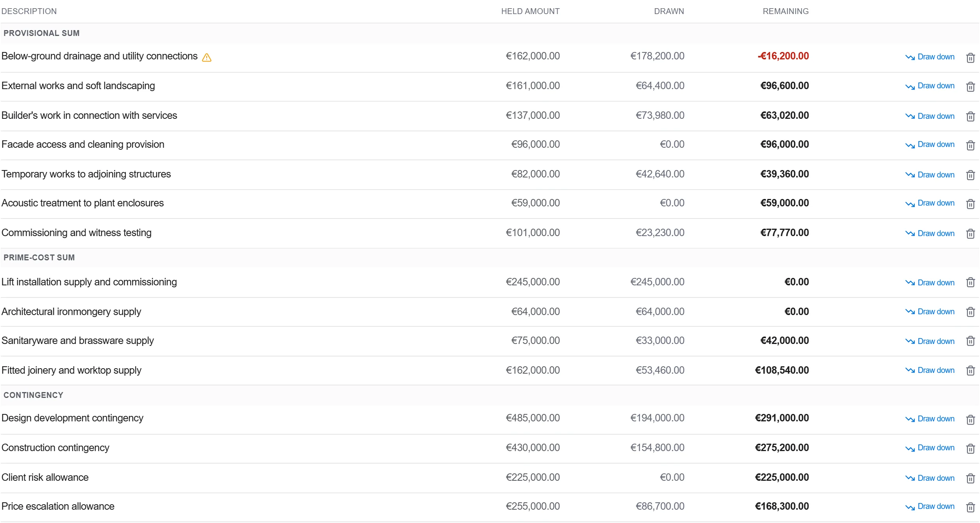
Task: Draw down Fitted joinery and worktop supply
Action: point(930,370)
